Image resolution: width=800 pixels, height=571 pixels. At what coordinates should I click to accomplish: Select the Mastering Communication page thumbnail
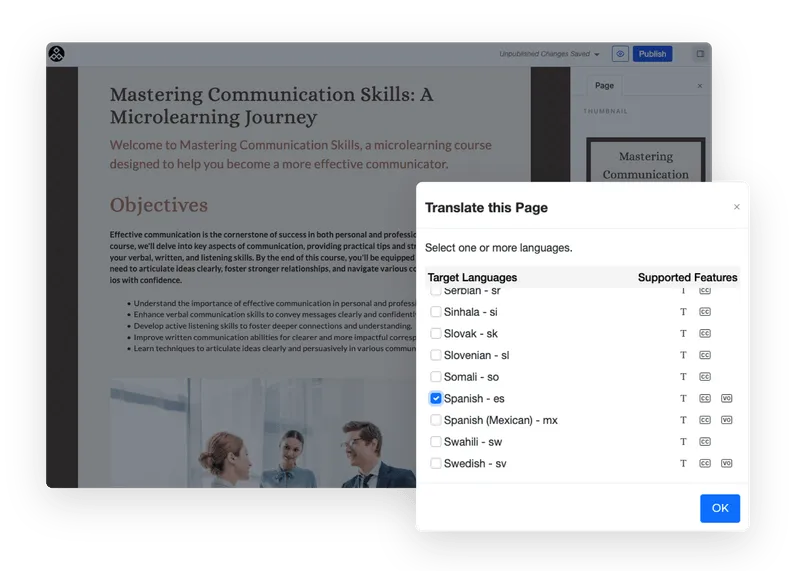[x=645, y=160]
